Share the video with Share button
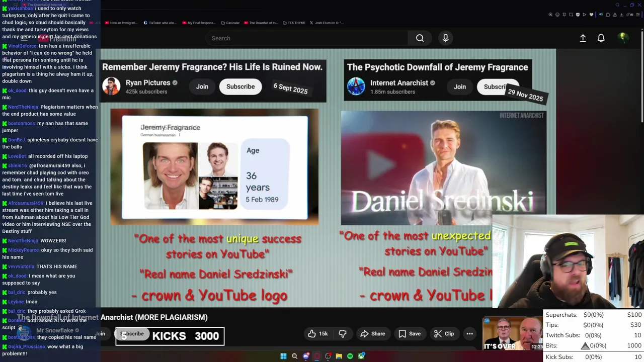 pos(373,334)
